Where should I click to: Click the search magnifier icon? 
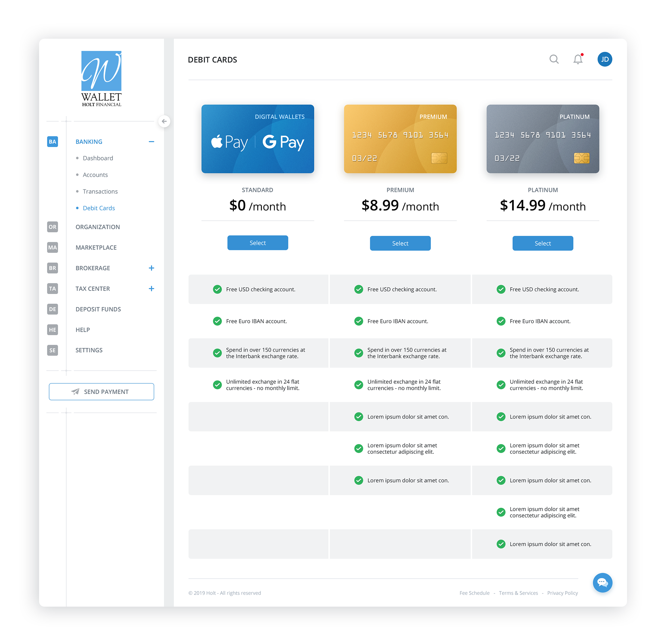[x=554, y=59]
